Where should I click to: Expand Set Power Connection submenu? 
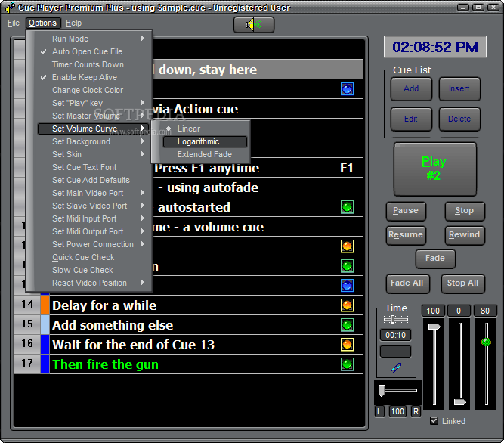pyautogui.click(x=93, y=244)
